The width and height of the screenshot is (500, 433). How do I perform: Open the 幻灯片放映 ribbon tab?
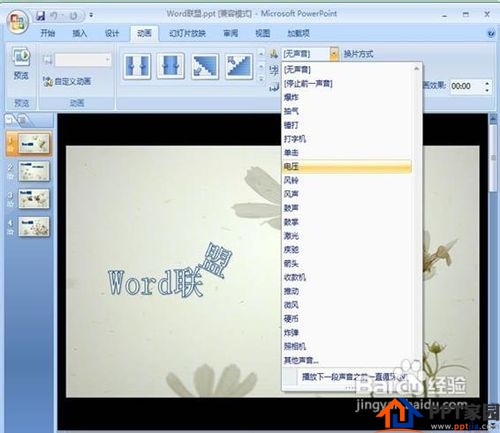pos(187,33)
